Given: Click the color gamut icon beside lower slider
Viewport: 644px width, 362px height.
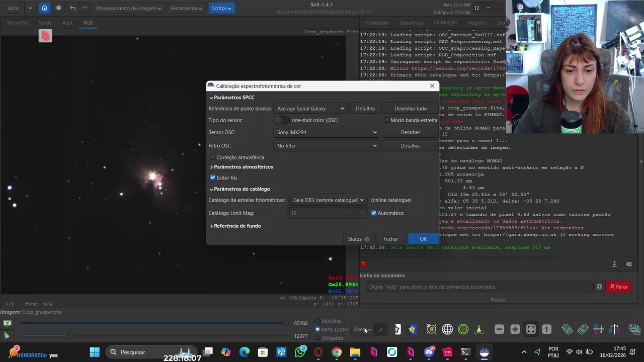Looking at the screenshot, I should click(x=7, y=335).
